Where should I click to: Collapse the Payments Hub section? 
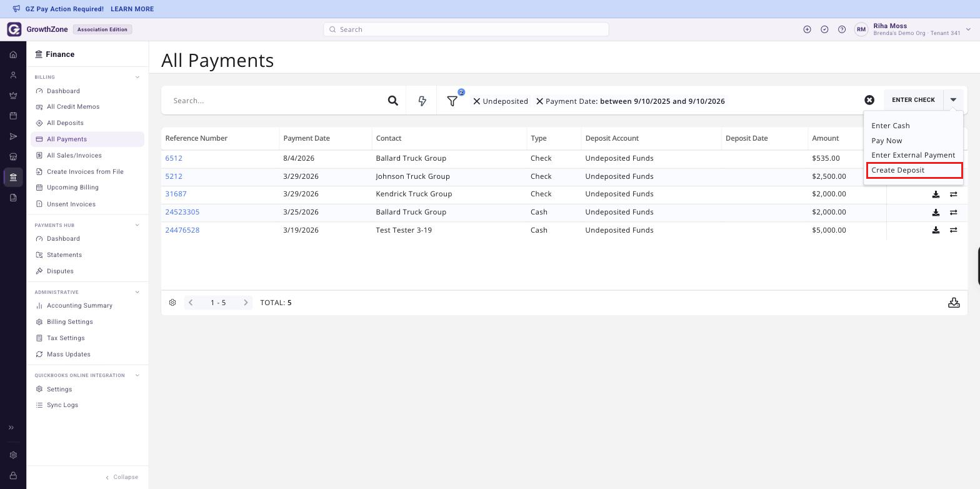point(137,225)
